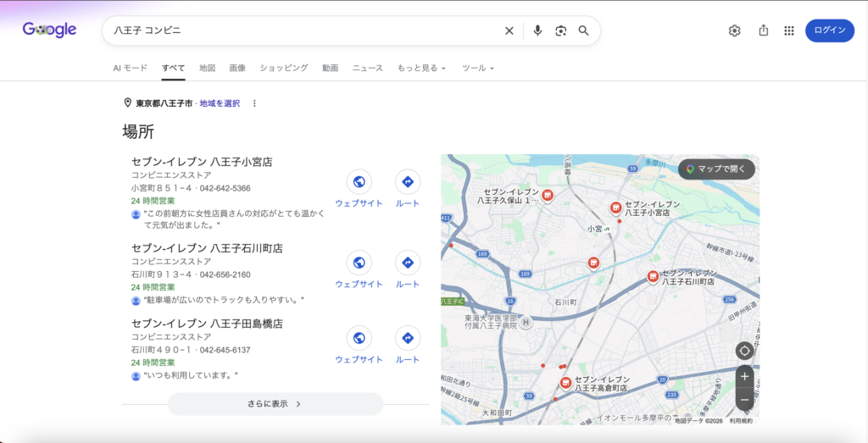The width and height of the screenshot is (868, 443).
Task: Click reviewer avatar of 駐車場が広い review
Action: tap(136, 301)
